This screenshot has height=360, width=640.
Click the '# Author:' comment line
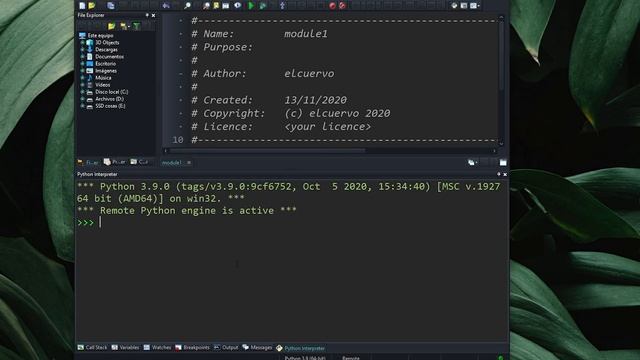pyautogui.click(x=262, y=73)
